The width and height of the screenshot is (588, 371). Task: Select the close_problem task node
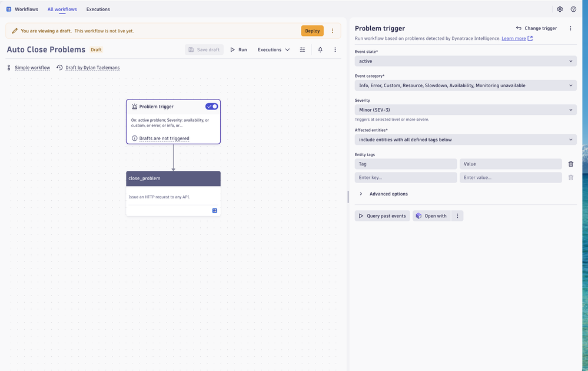173,194
